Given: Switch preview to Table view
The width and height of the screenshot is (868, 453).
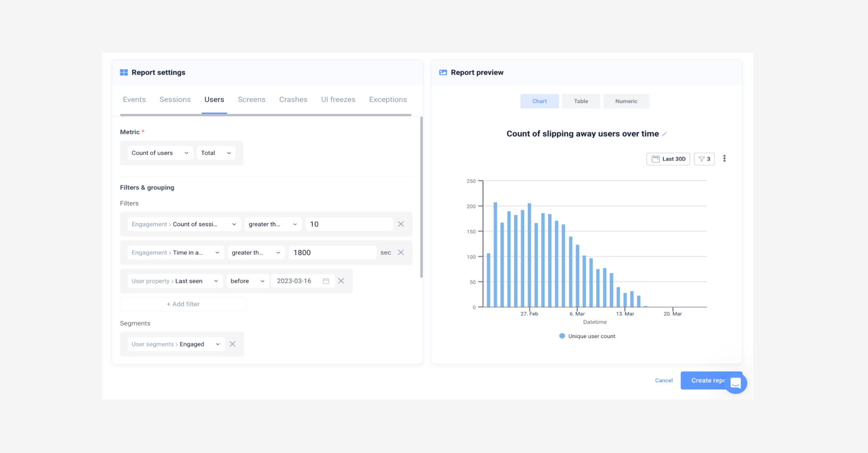Looking at the screenshot, I should (581, 101).
